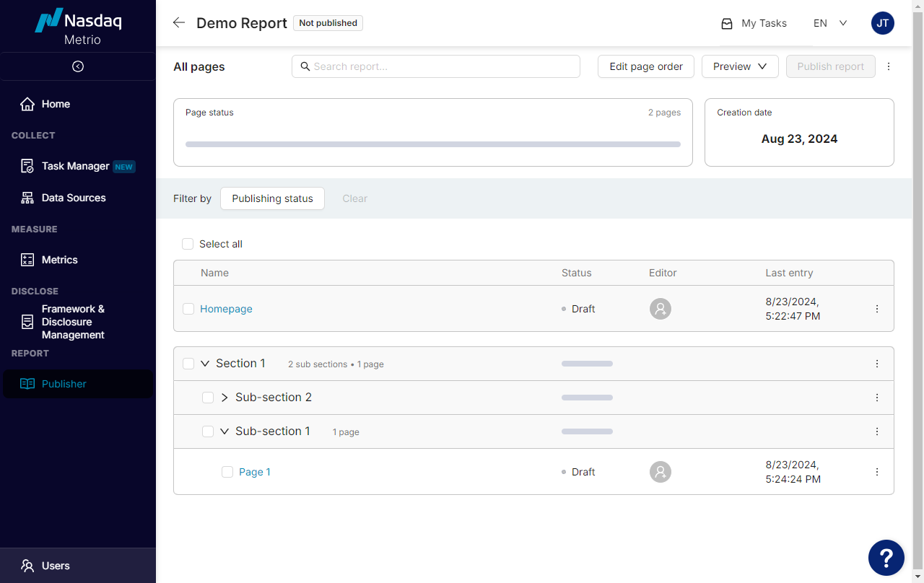Tick the Select all checkbox
The width and height of the screenshot is (924, 583).
pos(188,244)
